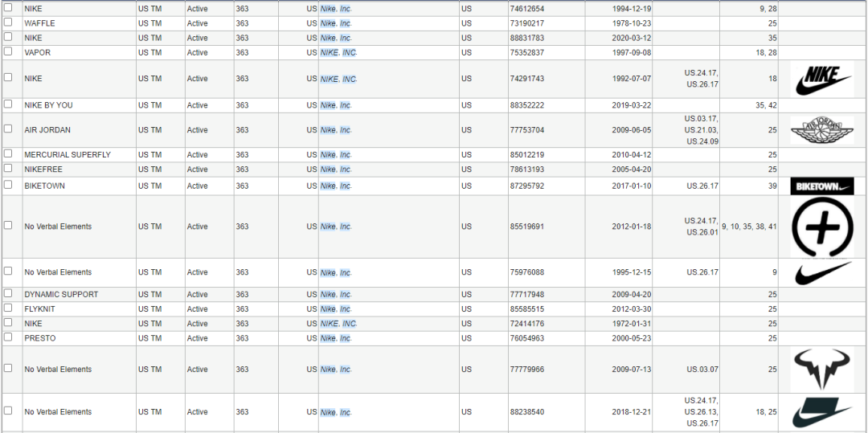The width and height of the screenshot is (868, 433).
Task: Click application number 85012219
Action: click(x=526, y=155)
